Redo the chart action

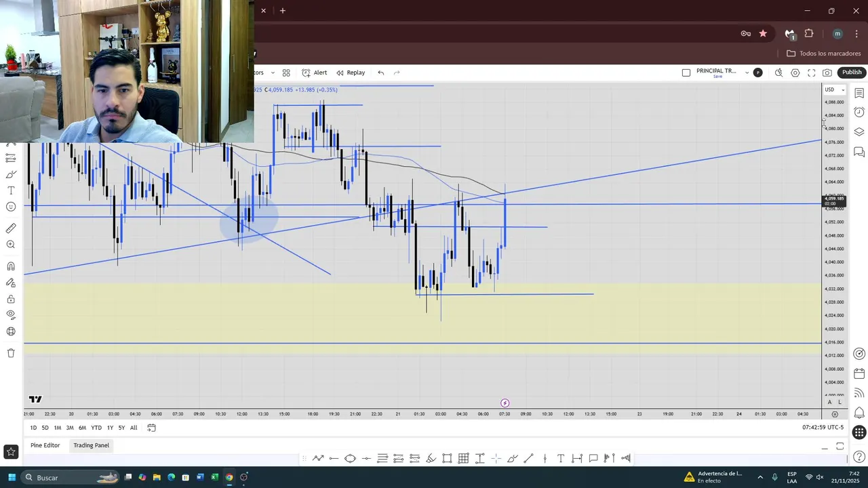397,73
